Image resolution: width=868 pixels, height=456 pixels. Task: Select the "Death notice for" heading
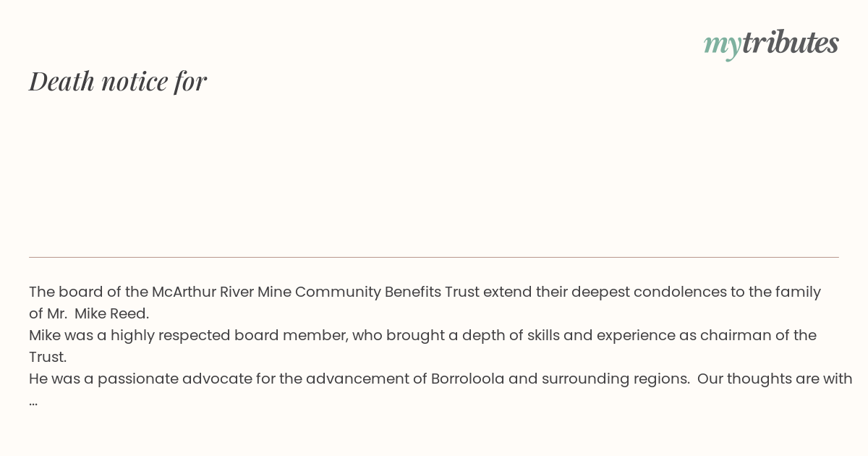[x=118, y=81]
